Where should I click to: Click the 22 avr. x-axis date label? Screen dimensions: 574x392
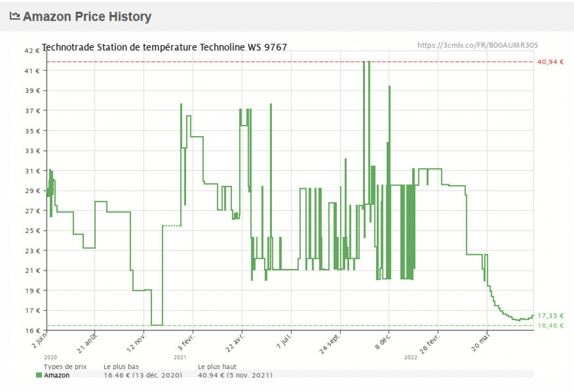tap(235, 343)
